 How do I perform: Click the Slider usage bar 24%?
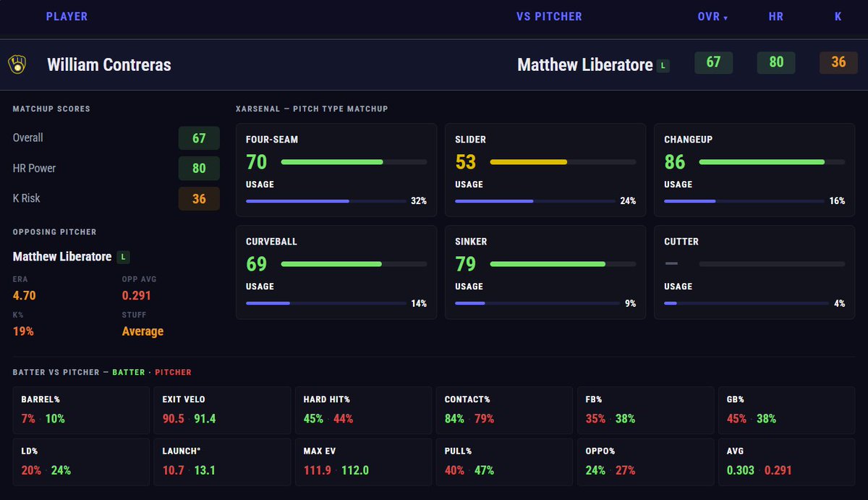pyautogui.click(x=535, y=201)
